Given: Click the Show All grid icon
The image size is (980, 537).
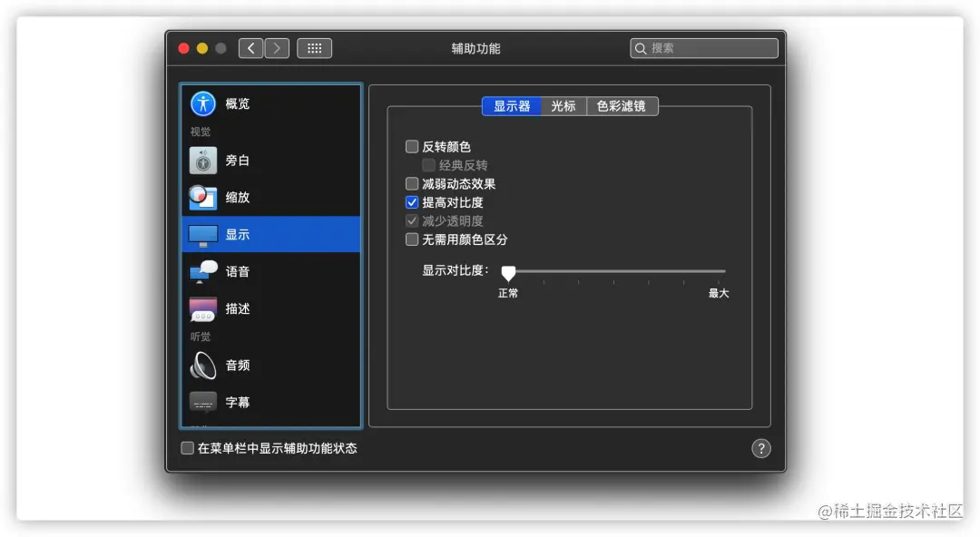Looking at the screenshot, I should pos(314,48).
